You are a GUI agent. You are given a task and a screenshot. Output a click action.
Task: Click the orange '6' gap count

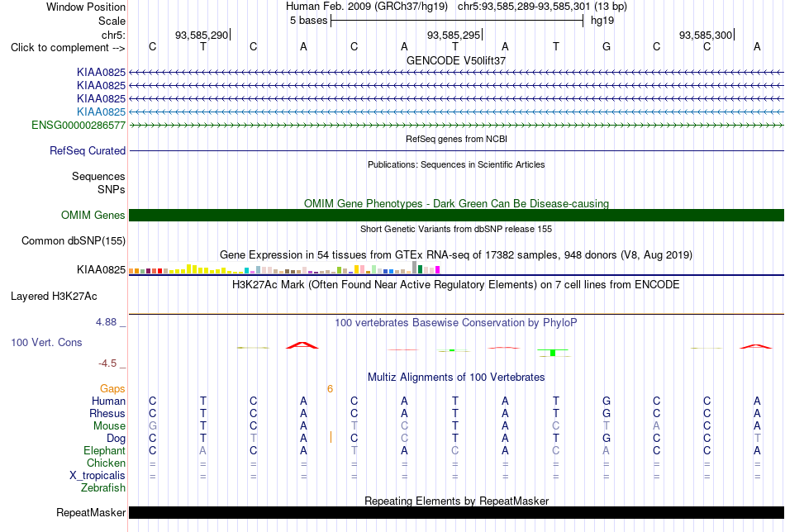click(x=330, y=389)
